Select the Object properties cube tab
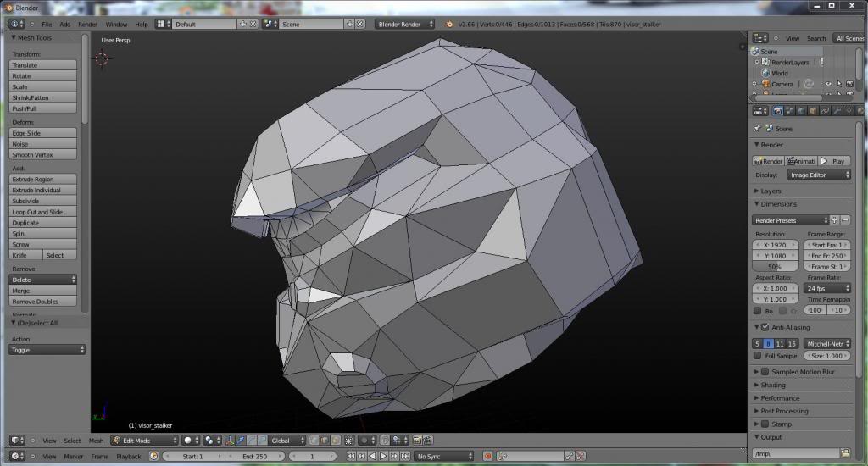 coord(813,111)
